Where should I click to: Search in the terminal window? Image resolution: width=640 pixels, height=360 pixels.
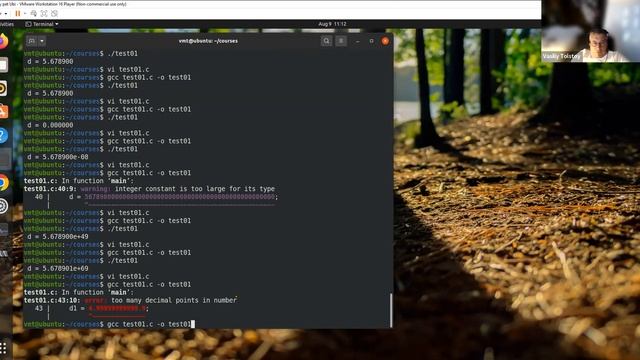pyautogui.click(x=326, y=41)
